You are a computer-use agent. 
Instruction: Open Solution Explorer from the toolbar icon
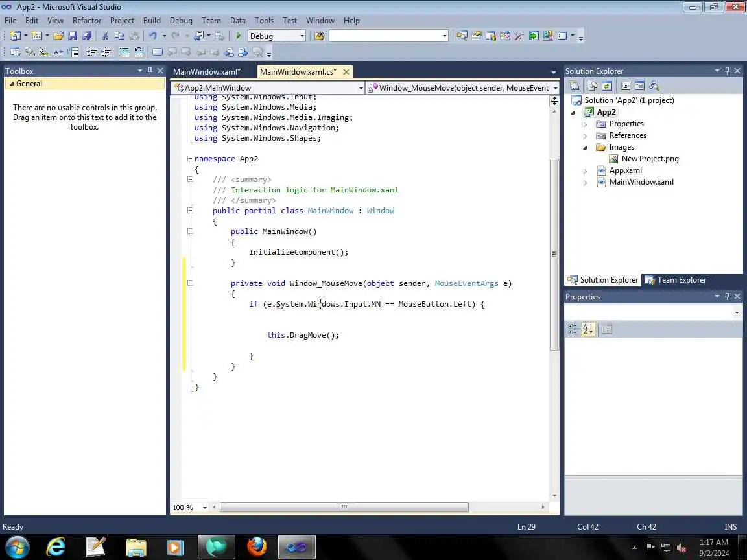[462, 36]
